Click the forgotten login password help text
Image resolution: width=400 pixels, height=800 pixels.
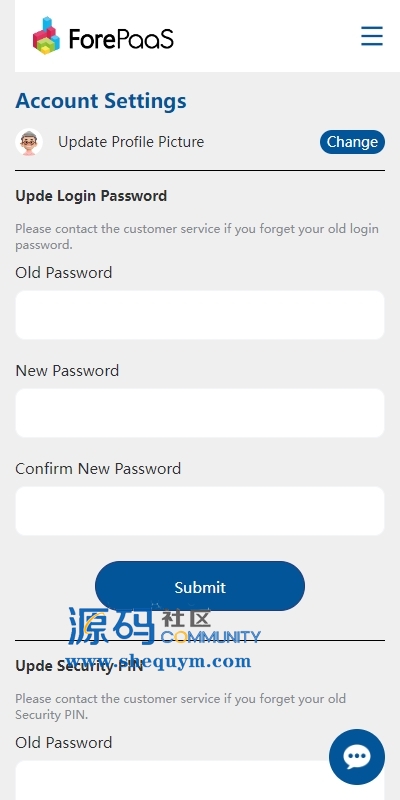(197, 236)
